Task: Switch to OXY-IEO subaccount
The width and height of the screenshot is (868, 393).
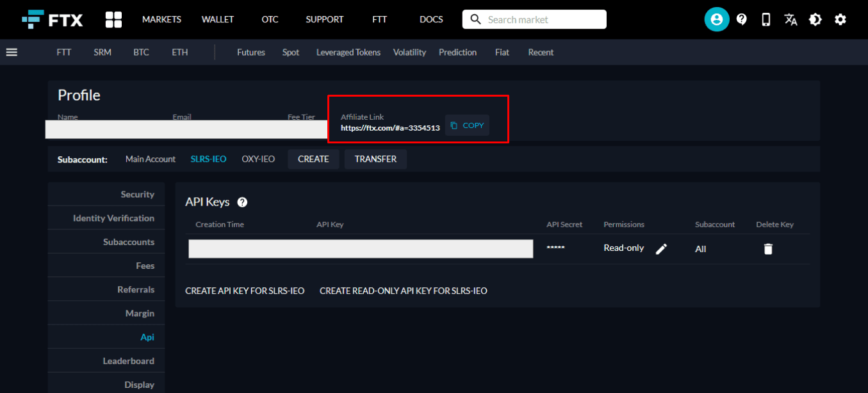Action: point(258,159)
